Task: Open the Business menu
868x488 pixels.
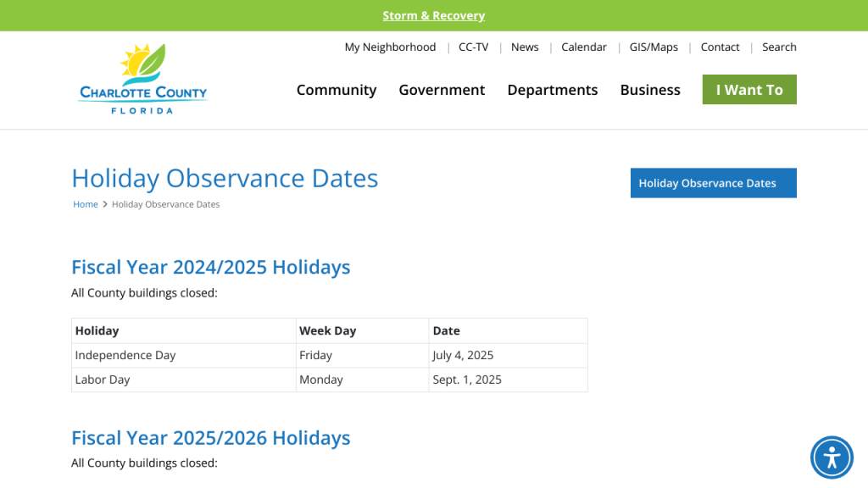Action: (650, 90)
